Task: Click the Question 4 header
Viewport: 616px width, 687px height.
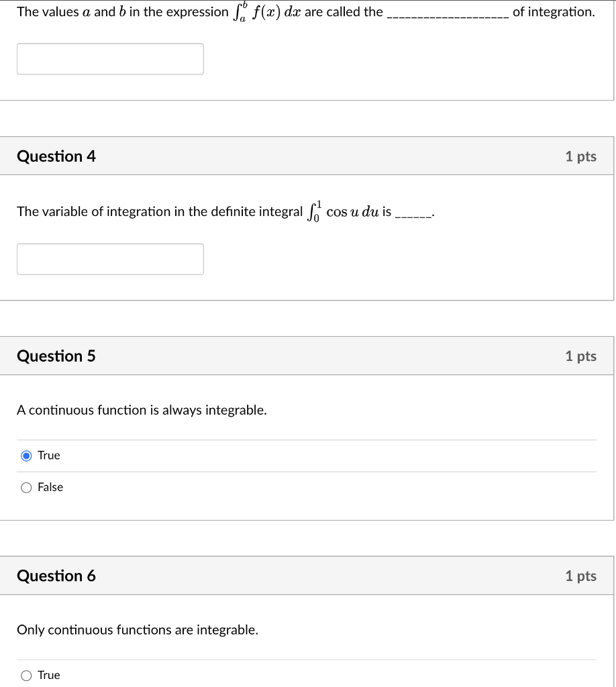Action: [x=56, y=156]
